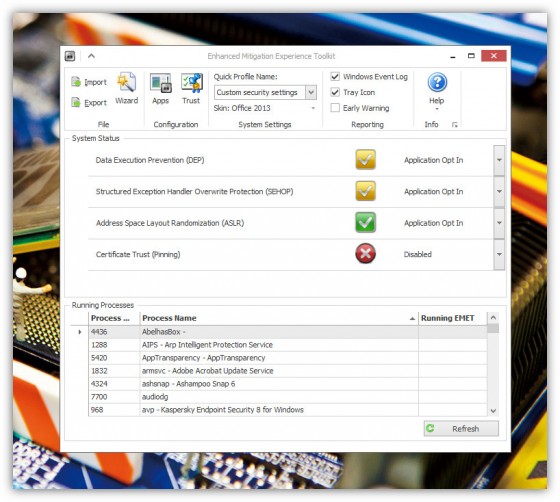Screen dimensions: 560x502
Task: Click the Import configuration icon
Action: [76, 82]
